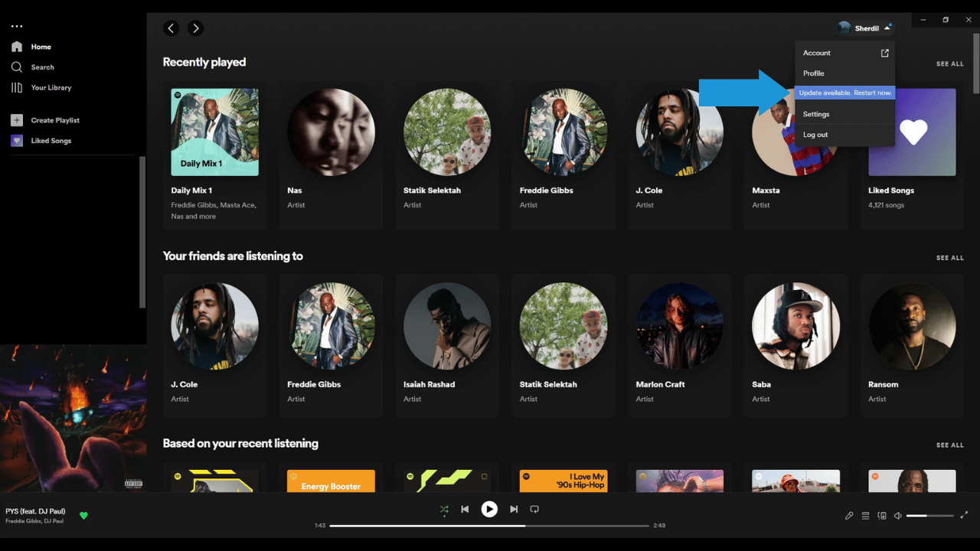Click the Sherdil profile avatar
980x551 pixels.
(x=844, y=28)
